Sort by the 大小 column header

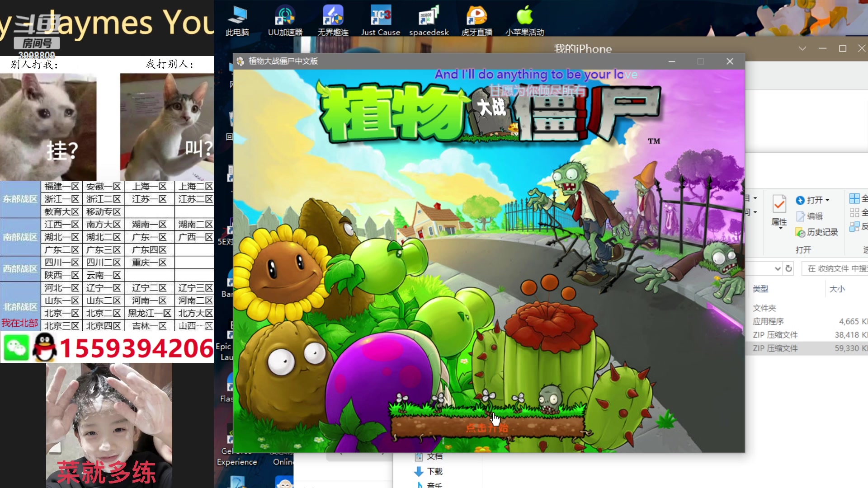point(837,289)
